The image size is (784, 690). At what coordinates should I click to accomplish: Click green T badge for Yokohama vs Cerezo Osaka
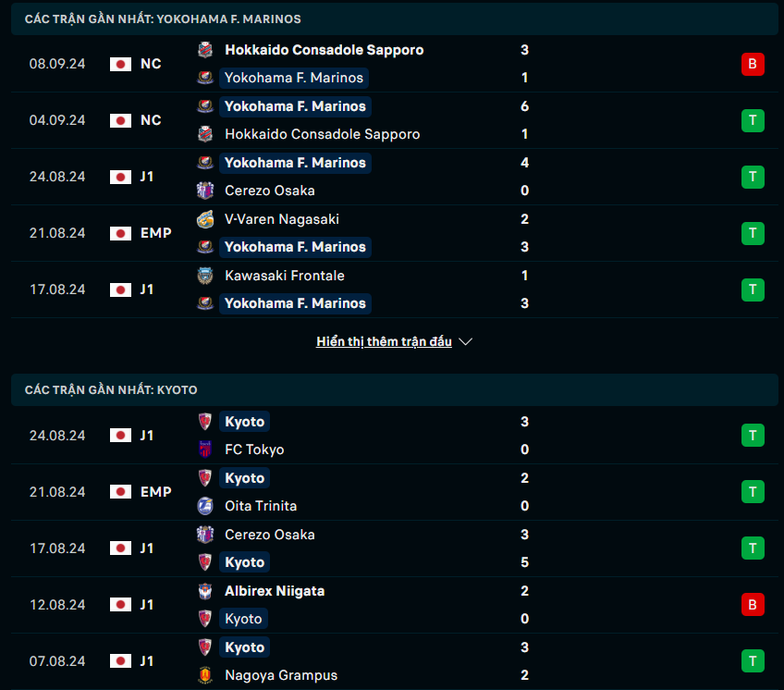pyautogui.click(x=753, y=178)
